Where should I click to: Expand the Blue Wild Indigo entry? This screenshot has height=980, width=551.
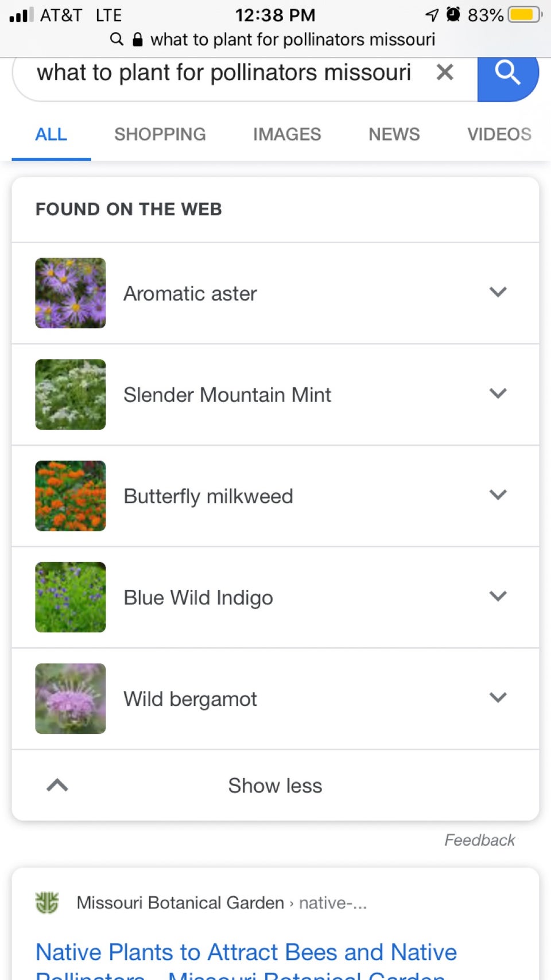498,597
